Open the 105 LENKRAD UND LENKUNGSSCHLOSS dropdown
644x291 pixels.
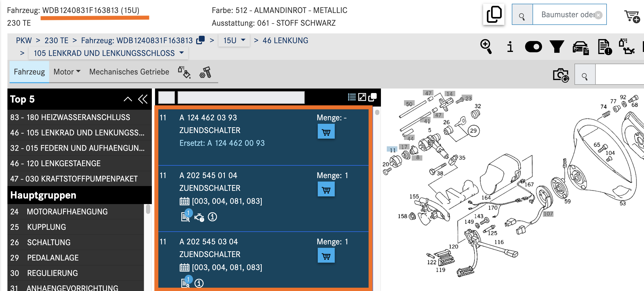[x=108, y=53]
